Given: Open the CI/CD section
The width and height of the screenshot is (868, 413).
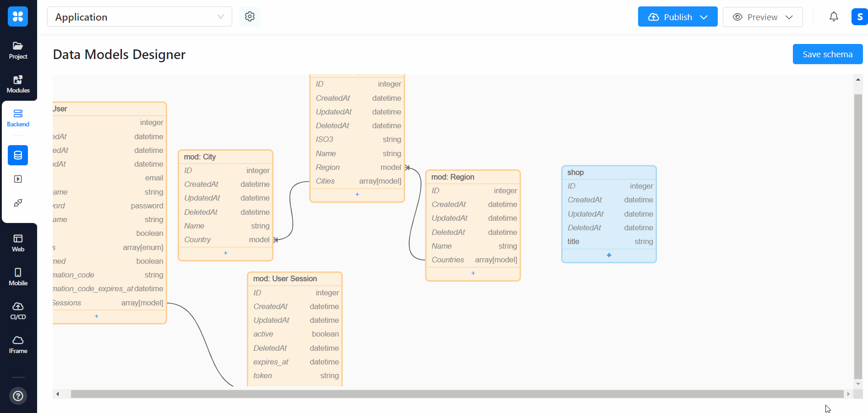Looking at the screenshot, I should [x=18, y=311].
